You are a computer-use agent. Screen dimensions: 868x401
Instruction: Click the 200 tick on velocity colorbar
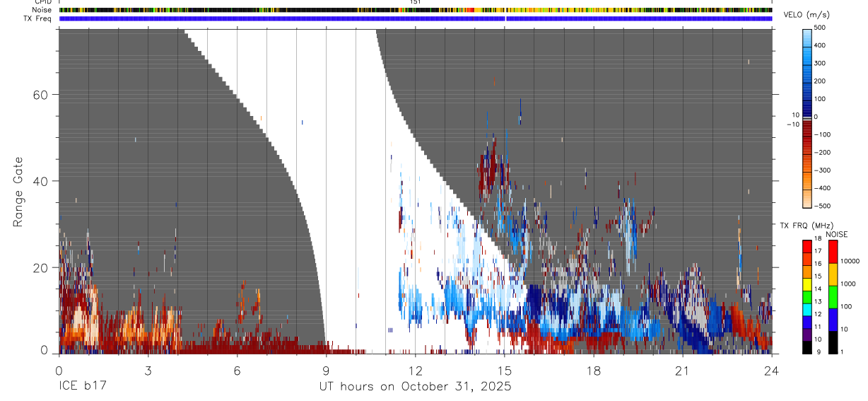(821, 81)
